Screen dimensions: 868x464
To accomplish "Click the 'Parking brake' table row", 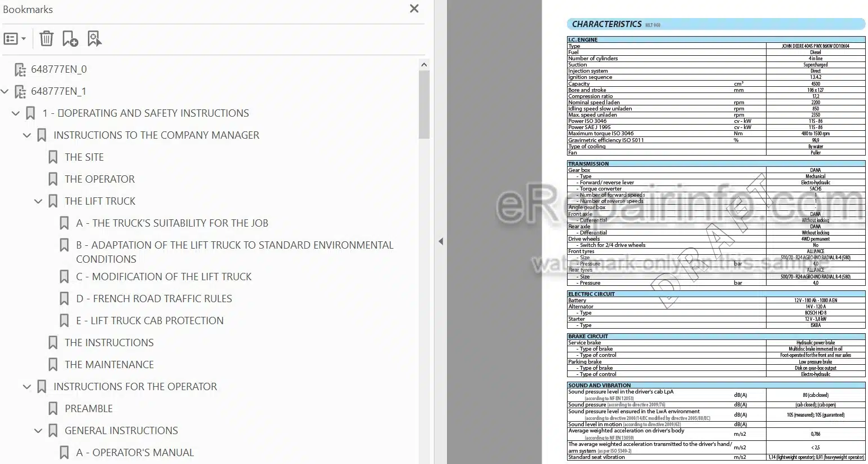I will [716, 362].
